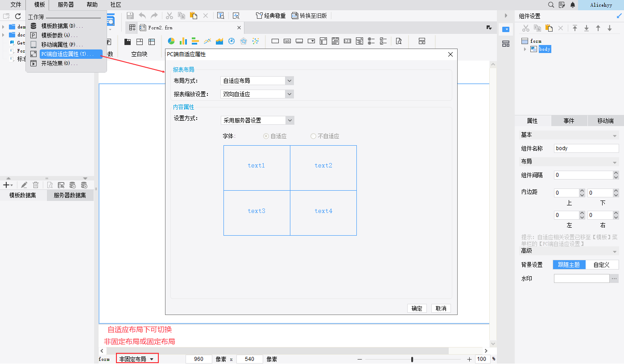The image size is (624, 364).
Task: Click the undo arrow icon
Action: (142, 16)
